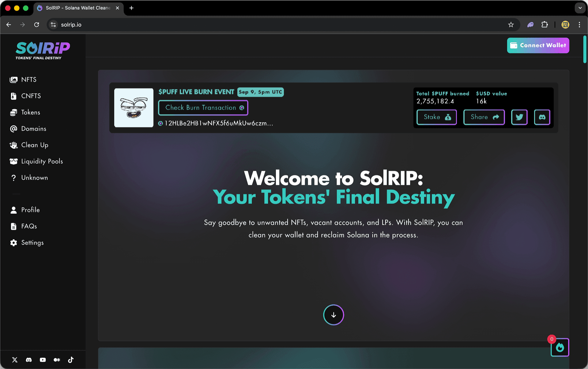The width and height of the screenshot is (588, 369).
Task: Open CNFTS from the sidebar
Action: [x=31, y=96]
